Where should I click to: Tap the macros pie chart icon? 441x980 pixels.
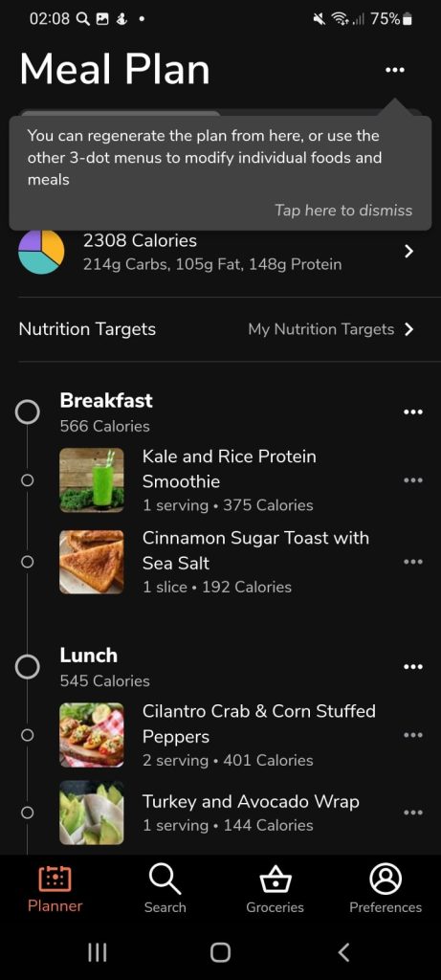click(41, 252)
